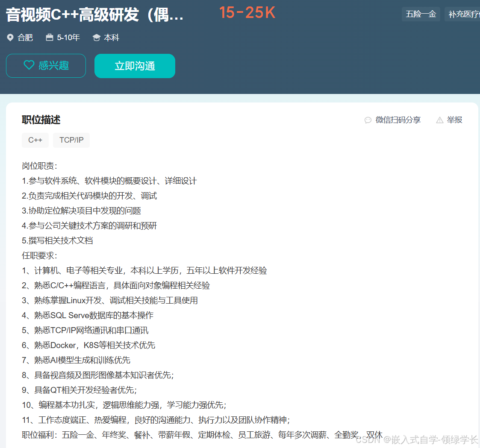Click requirement 11、工作态度端正、热爱编程
Image resolution: width=480 pixels, height=448 pixels.
[x=156, y=420]
